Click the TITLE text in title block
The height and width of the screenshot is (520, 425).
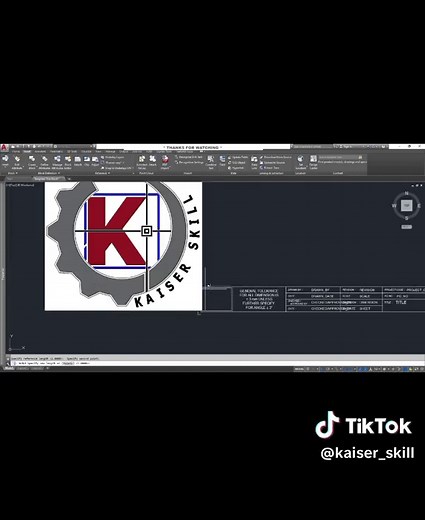(401, 302)
